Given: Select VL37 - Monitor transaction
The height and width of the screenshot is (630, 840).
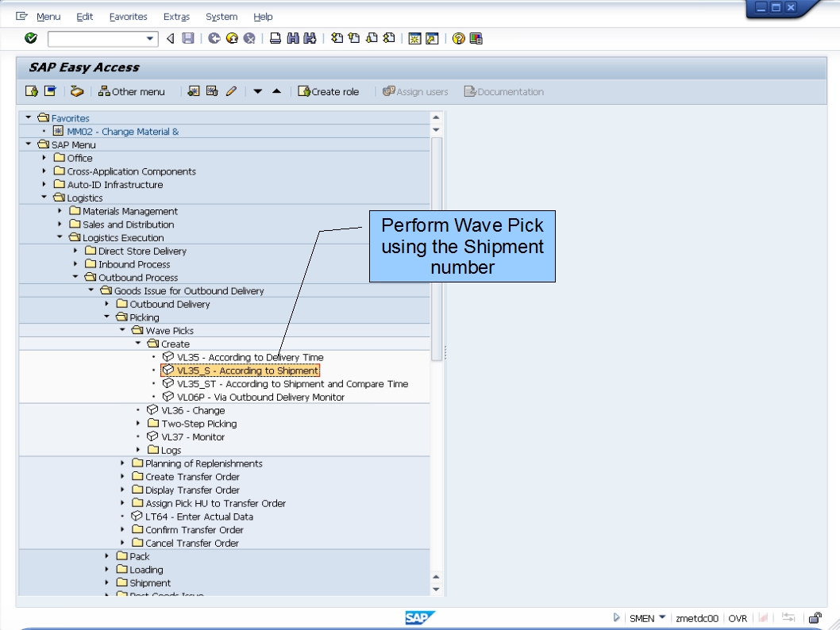Looking at the screenshot, I should pyautogui.click(x=186, y=436).
